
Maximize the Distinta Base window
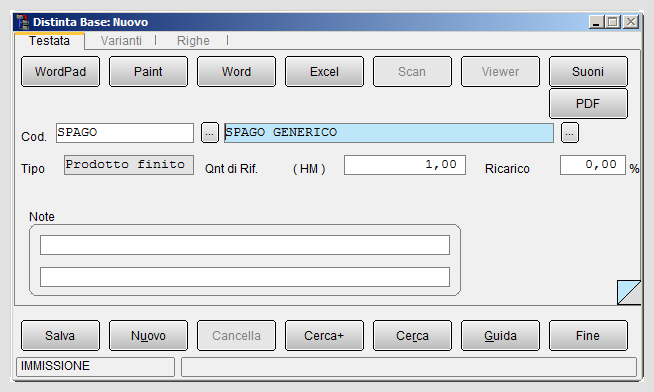coord(613,22)
